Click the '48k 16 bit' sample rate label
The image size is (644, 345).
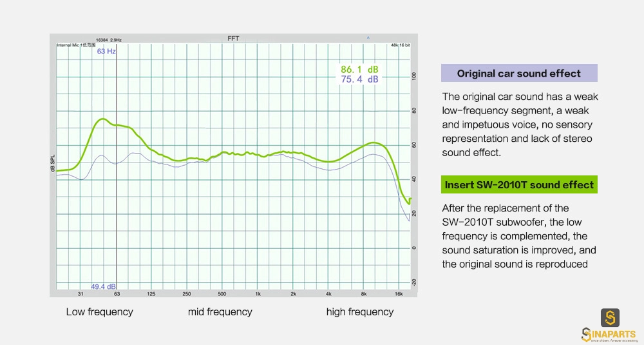pyautogui.click(x=401, y=45)
